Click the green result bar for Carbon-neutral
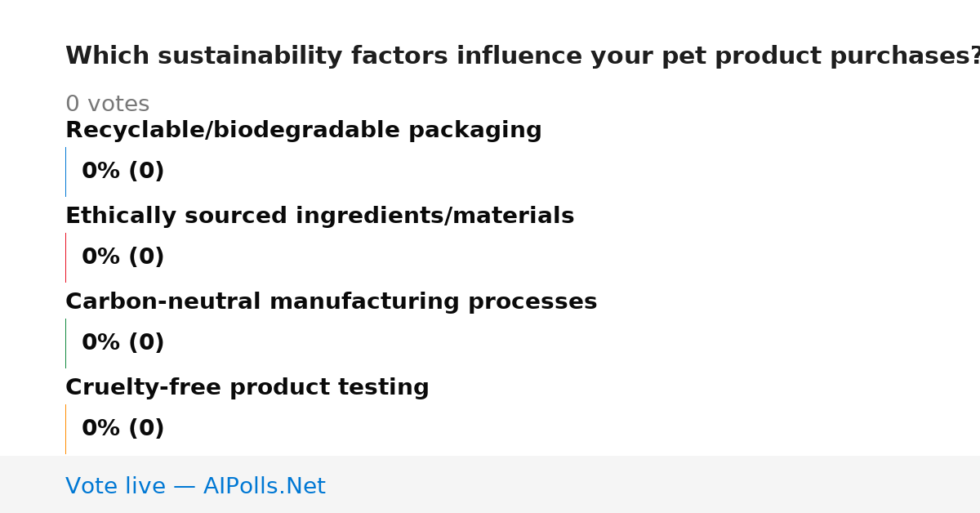This screenshot has width=980, height=513. pyautogui.click(x=65, y=343)
